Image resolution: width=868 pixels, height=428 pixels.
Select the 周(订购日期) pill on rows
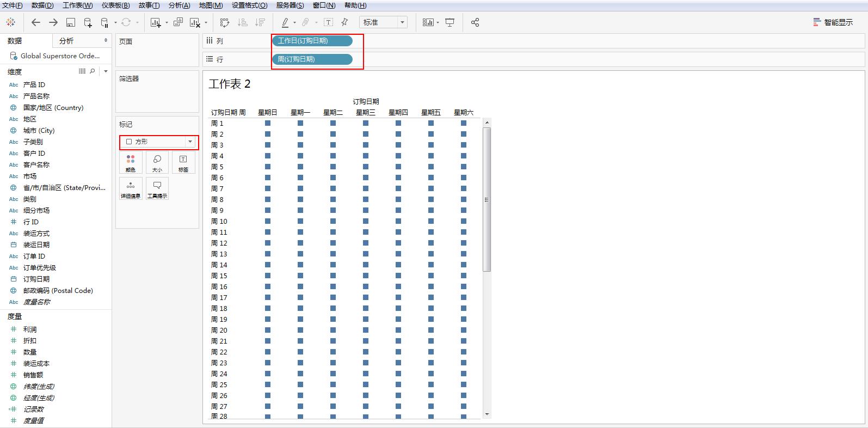(312, 59)
